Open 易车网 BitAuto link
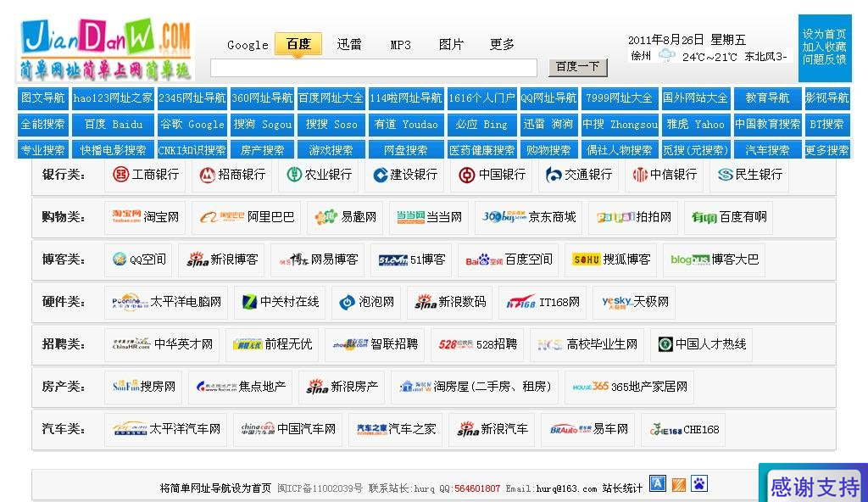The image size is (868, 502). [588, 429]
